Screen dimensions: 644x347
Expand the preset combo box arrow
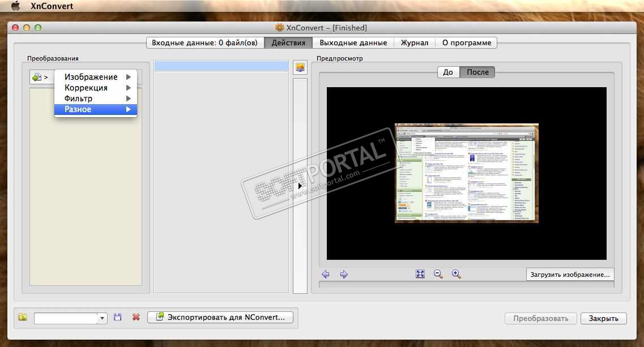coord(103,318)
